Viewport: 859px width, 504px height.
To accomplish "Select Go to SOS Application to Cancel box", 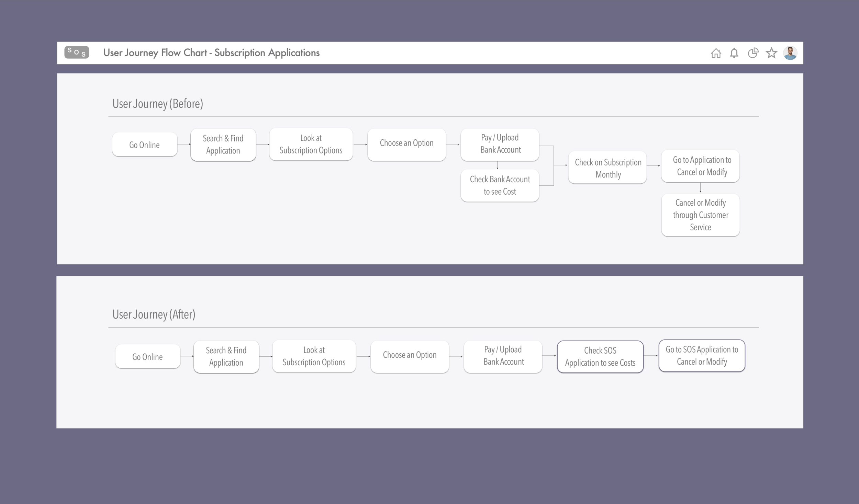I will click(x=702, y=355).
